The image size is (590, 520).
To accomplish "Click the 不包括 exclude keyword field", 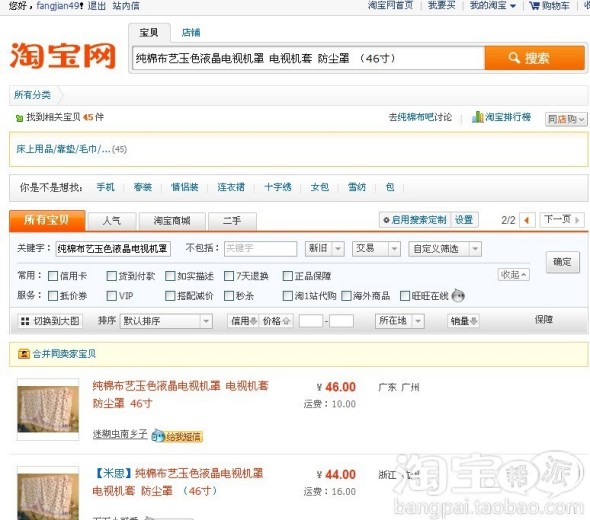I will click(x=260, y=249).
